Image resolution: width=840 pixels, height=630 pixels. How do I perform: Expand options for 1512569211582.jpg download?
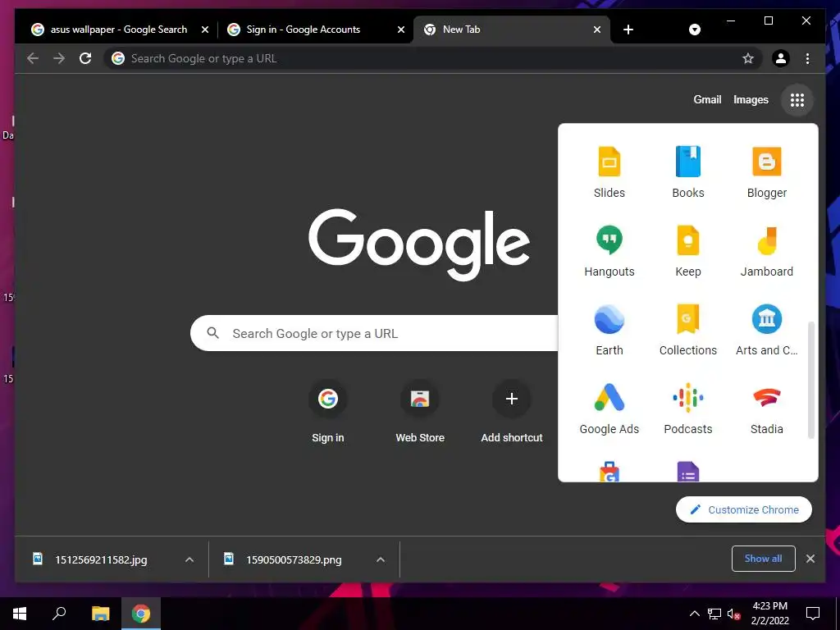coord(189,559)
